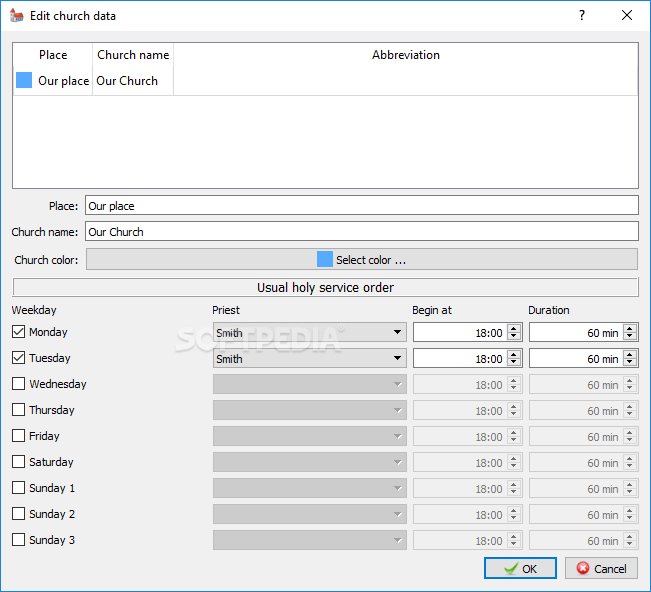The width and height of the screenshot is (651, 592).
Task: Click the Abbreviation column header
Action: coord(406,55)
